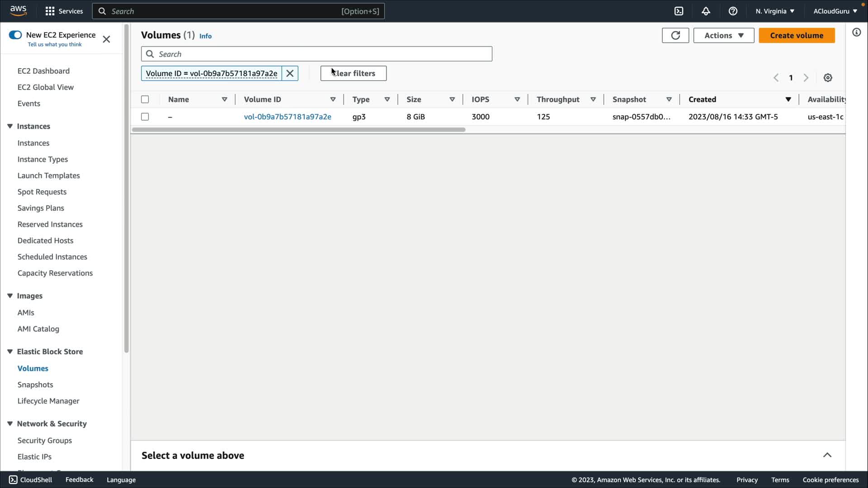Screen dimensions: 868x488
Task: Click the volumes Search field
Action: click(x=316, y=54)
